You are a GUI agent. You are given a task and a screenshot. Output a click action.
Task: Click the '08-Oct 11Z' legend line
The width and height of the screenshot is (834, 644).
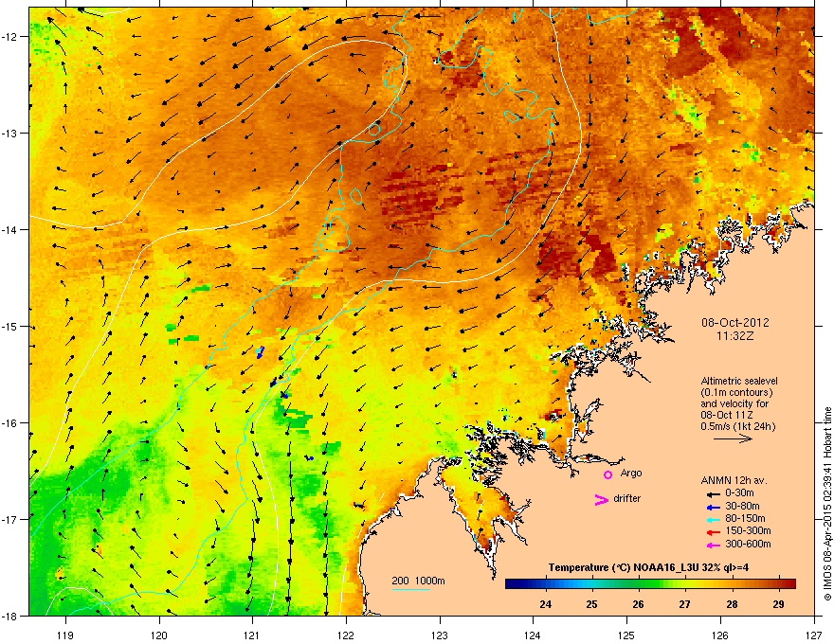pyautogui.click(x=726, y=415)
